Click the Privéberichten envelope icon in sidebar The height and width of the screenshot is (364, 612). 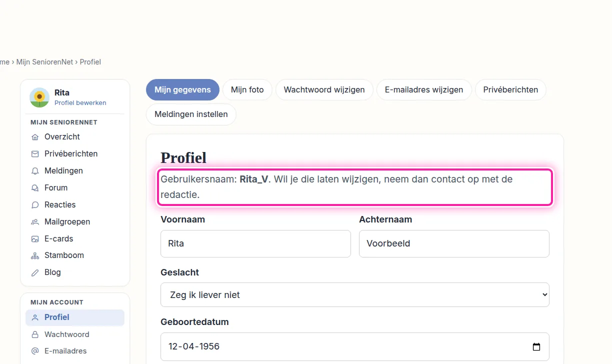pos(35,154)
